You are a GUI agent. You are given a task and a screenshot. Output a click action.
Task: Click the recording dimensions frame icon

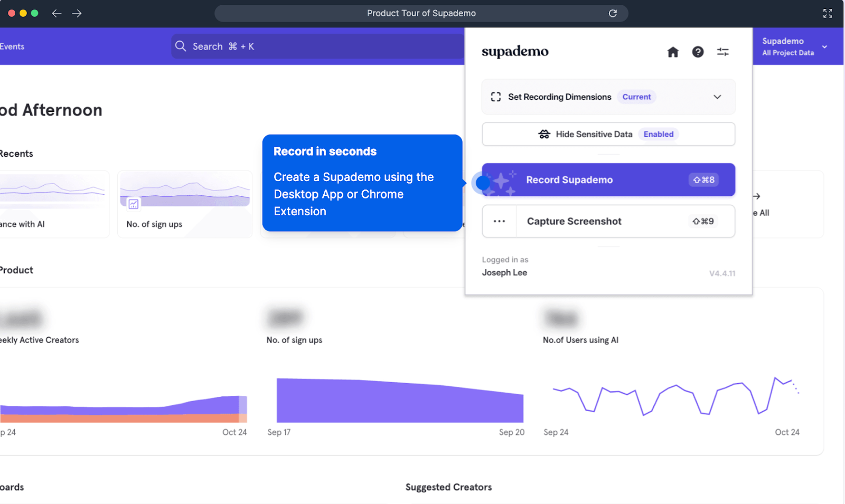point(495,97)
